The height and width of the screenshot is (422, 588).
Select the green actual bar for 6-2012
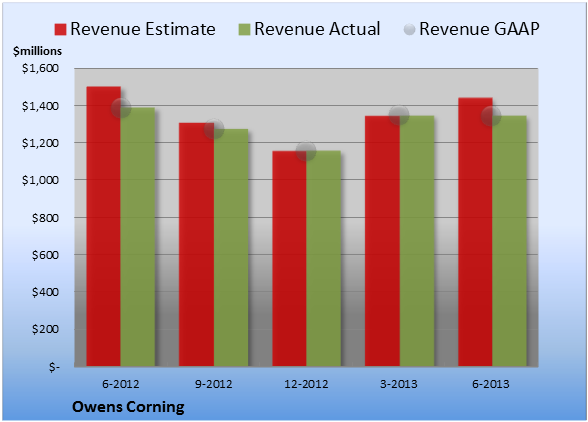click(138, 237)
